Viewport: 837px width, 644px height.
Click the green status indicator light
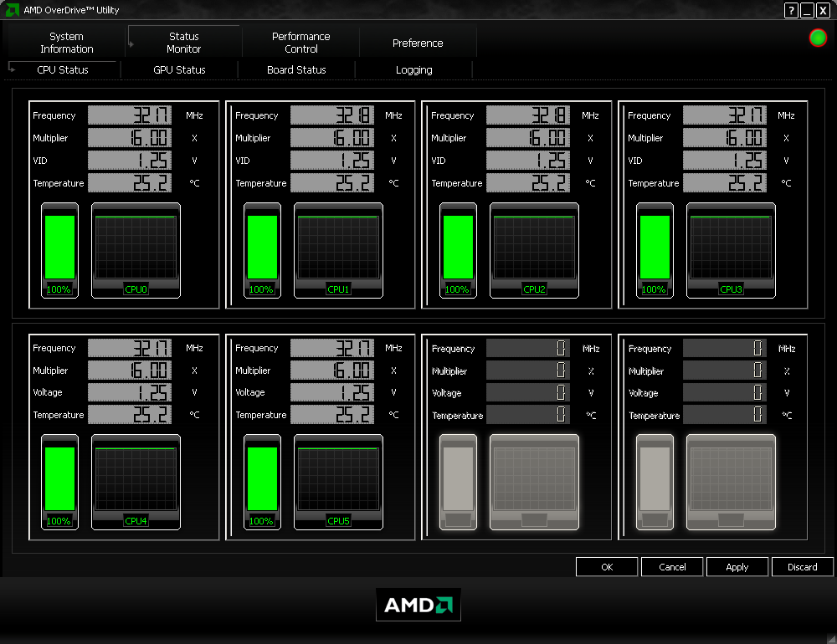coord(818,38)
